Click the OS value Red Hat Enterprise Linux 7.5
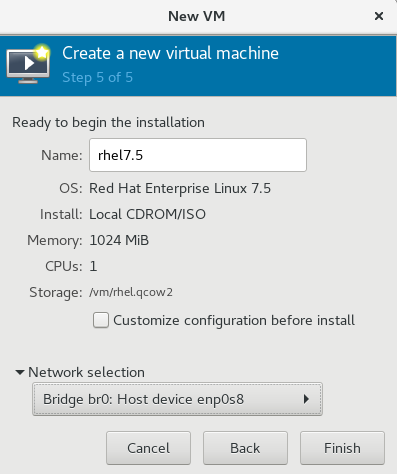 click(180, 188)
